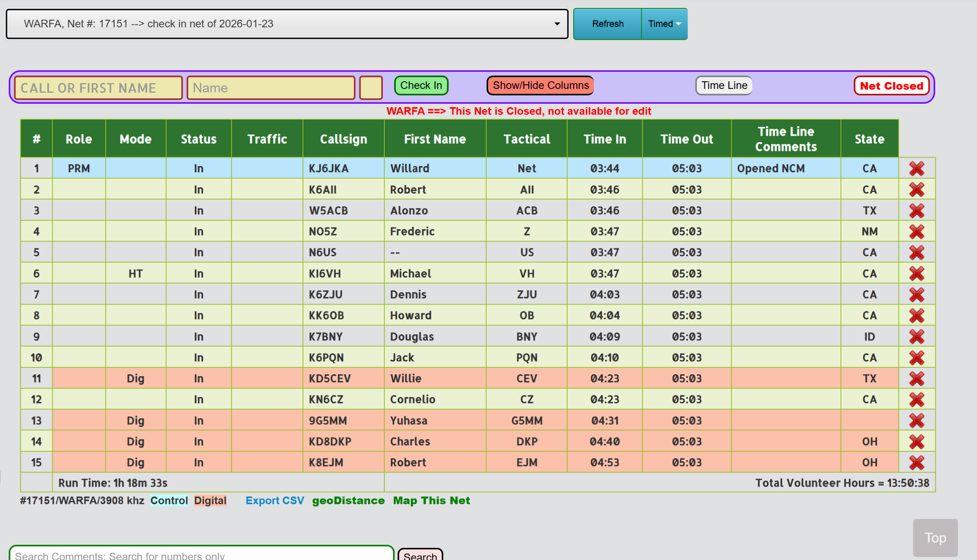This screenshot has width=977, height=560.
Task: Open the Time Line view
Action: tap(724, 85)
